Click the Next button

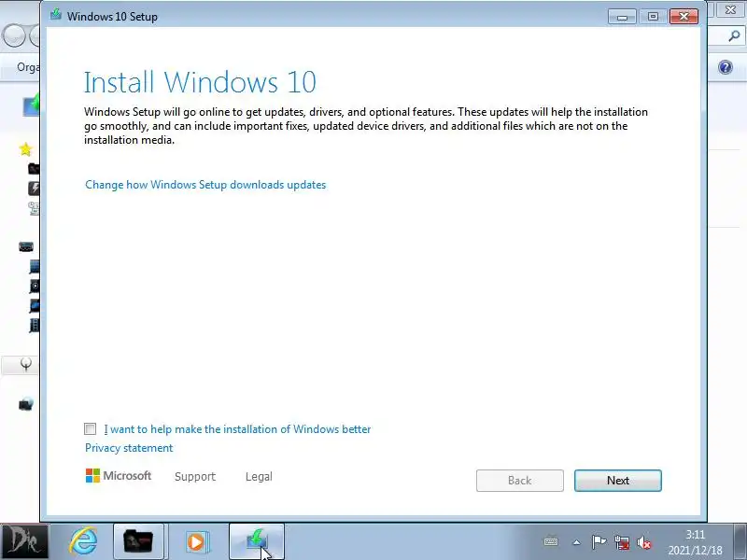click(617, 481)
